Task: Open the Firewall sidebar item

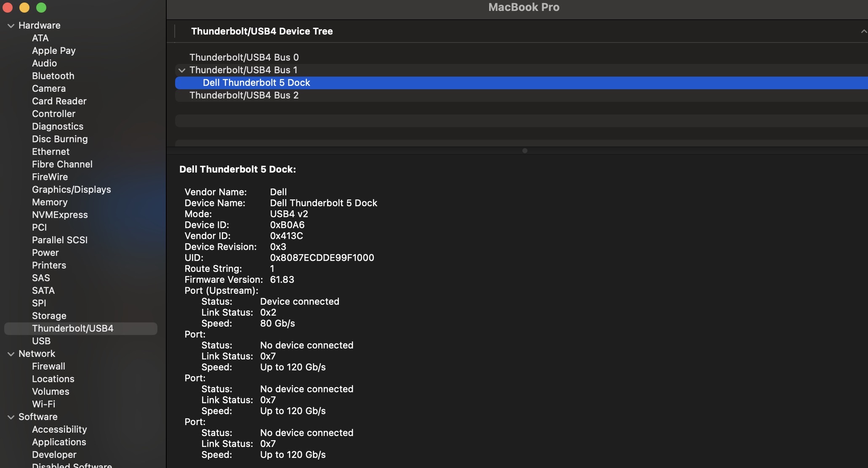Action: 48,366
